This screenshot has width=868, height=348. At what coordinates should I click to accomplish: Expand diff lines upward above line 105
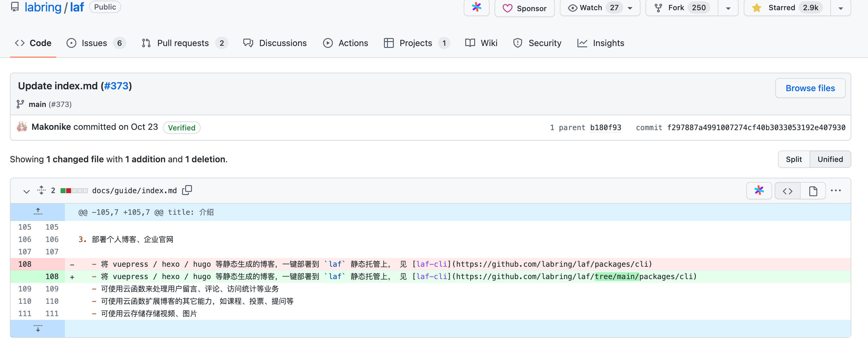click(x=38, y=212)
